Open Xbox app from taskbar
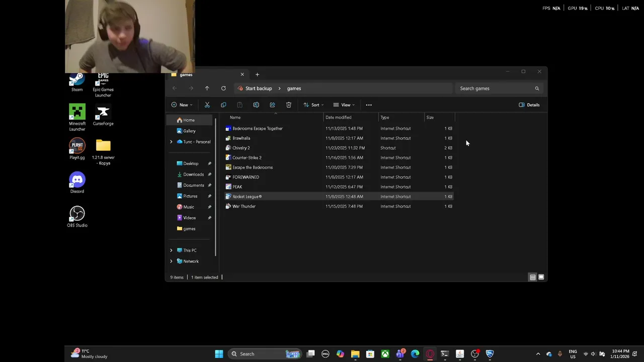Screen dimensions: 644x362 tap(385, 354)
